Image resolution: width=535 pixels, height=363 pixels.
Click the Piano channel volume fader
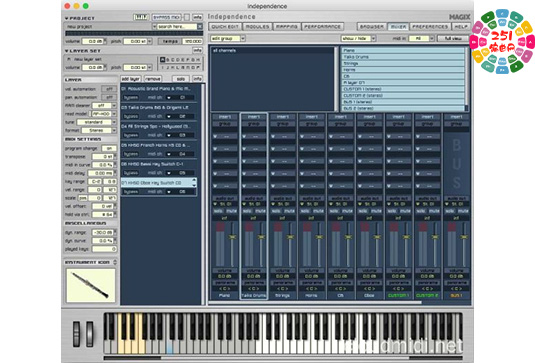[232, 237]
